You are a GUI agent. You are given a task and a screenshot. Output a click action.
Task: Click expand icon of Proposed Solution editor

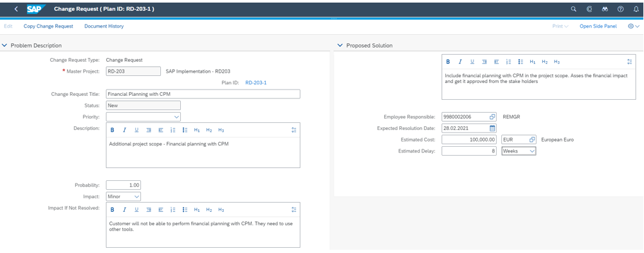[x=630, y=62]
